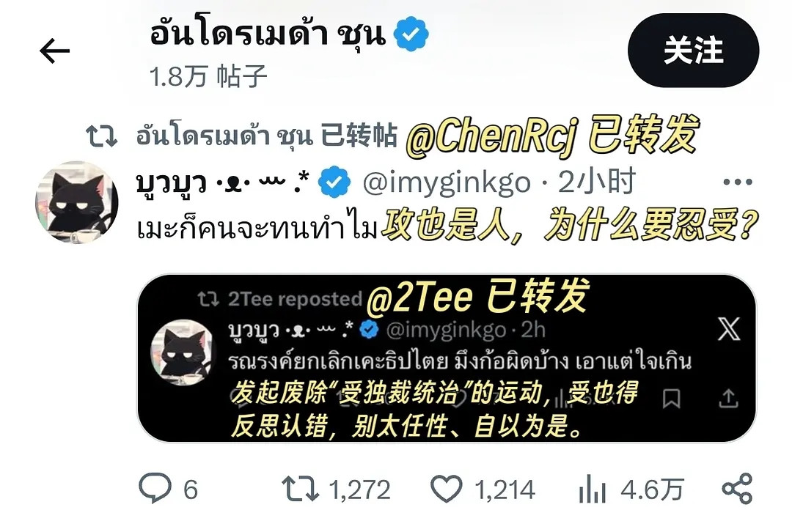Open the embedded quoted tweet card
This screenshot has height=532, width=792.
coord(447,358)
